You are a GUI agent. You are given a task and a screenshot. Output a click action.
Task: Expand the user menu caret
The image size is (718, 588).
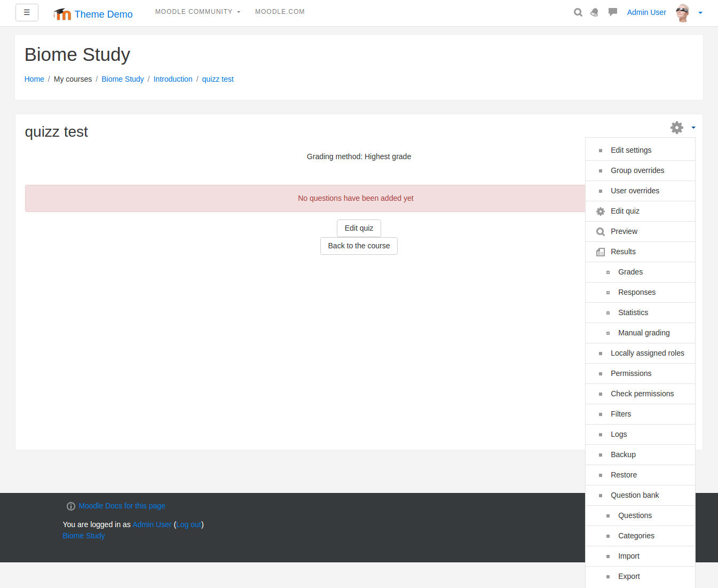[700, 13]
